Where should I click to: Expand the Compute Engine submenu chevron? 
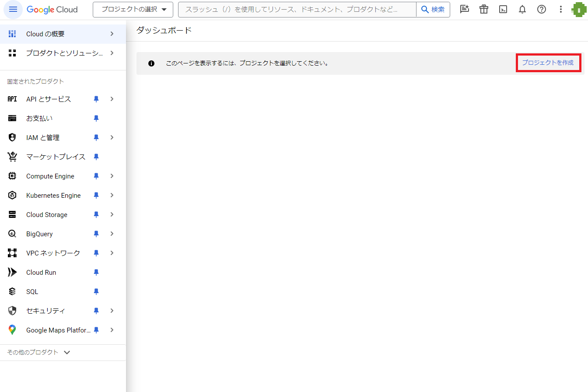(x=112, y=176)
